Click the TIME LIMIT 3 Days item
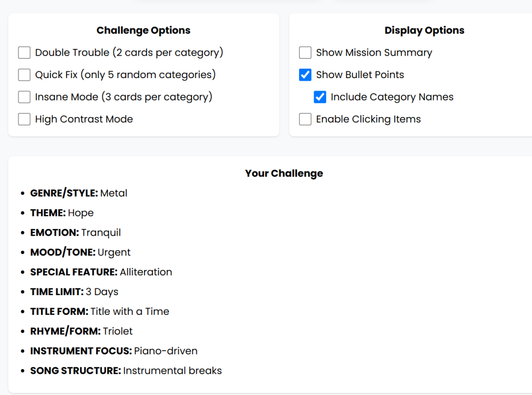The image size is (532, 395). coord(74,292)
